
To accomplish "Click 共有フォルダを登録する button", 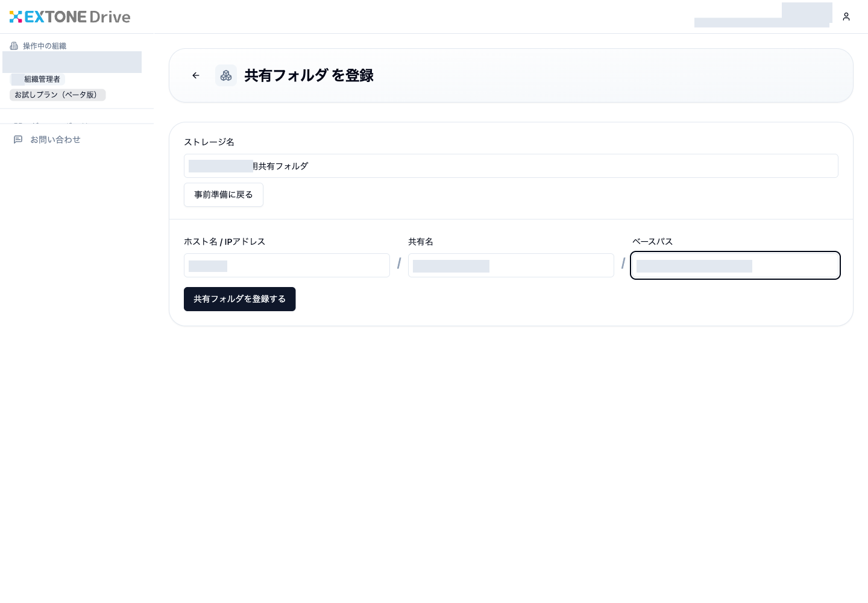I will [240, 299].
